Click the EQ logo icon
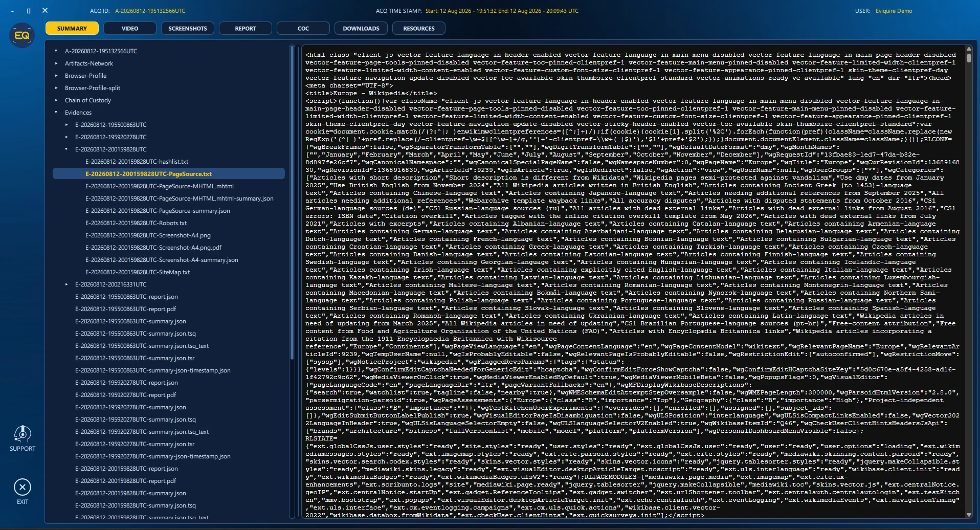This screenshot has height=530, width=980. 22,35
